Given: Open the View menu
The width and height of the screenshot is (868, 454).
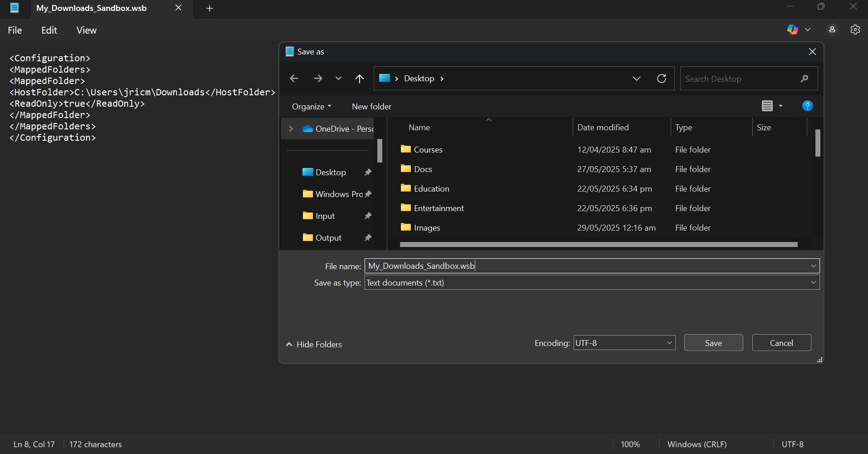Looking at the screenshot, I should click(86, 30).
